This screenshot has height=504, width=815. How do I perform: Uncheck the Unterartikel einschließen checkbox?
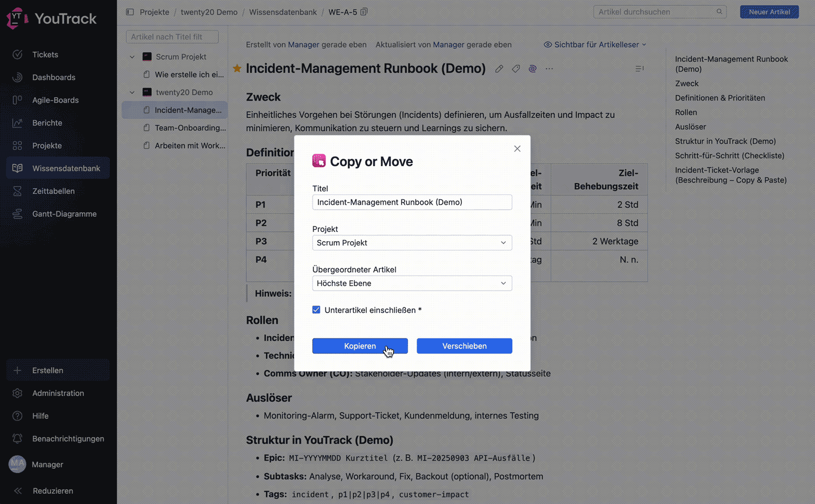tap(316, 310)
